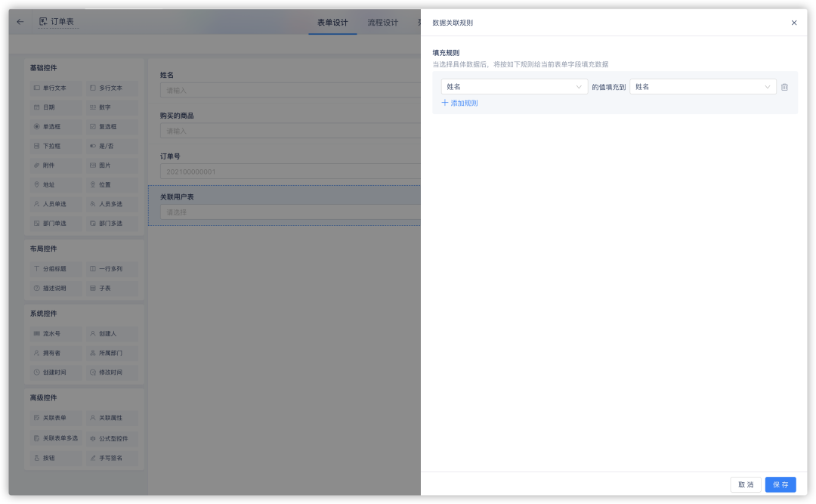Select the 子表 layout control
This screenshot has height=504, width=816.
[x=112, y=288]
